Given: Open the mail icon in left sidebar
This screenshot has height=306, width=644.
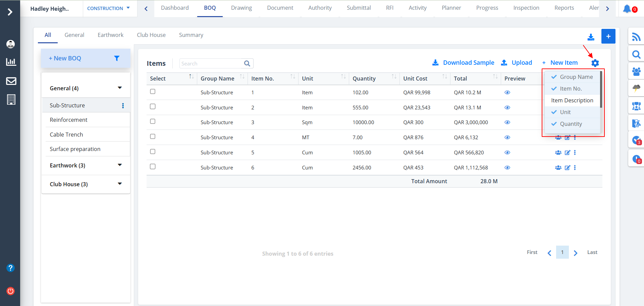Looking at the screenshot, I should point(11,81).
